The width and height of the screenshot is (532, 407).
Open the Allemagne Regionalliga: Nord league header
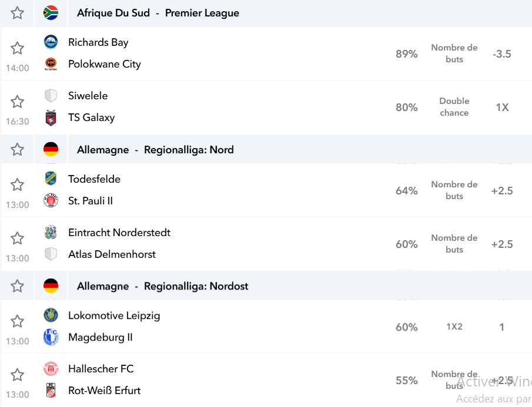pos(155,150)
